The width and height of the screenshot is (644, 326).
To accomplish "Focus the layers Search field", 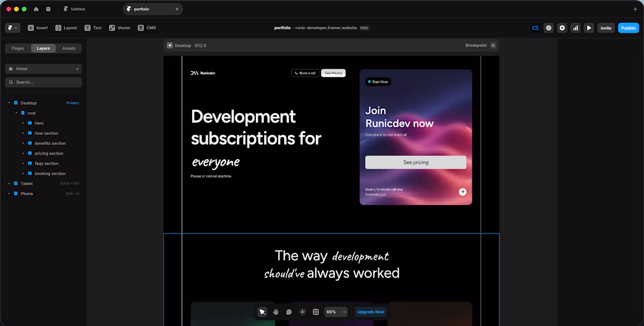I will (43, 82).
